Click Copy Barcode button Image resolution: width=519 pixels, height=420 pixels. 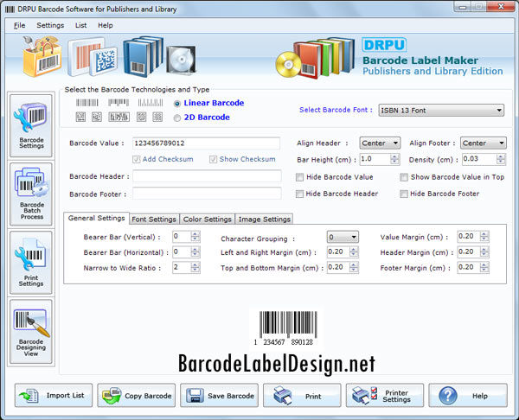[x=137, y=396]
